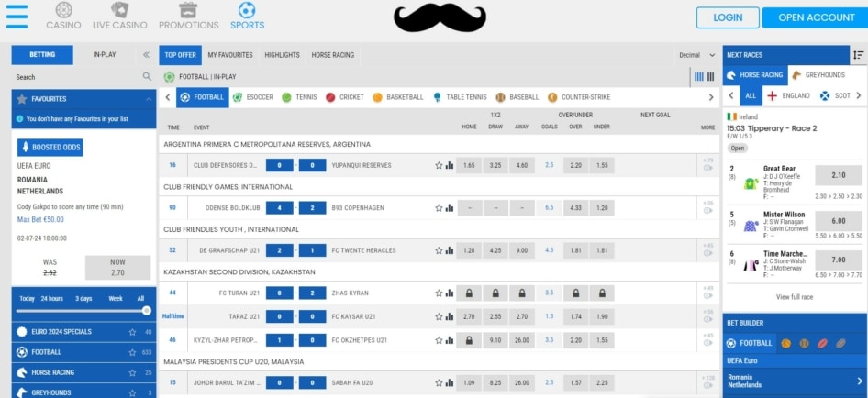This screenshot has width=868, height=398.
Task: Click the sort icon beside Next Races
Action: point(858,55)
